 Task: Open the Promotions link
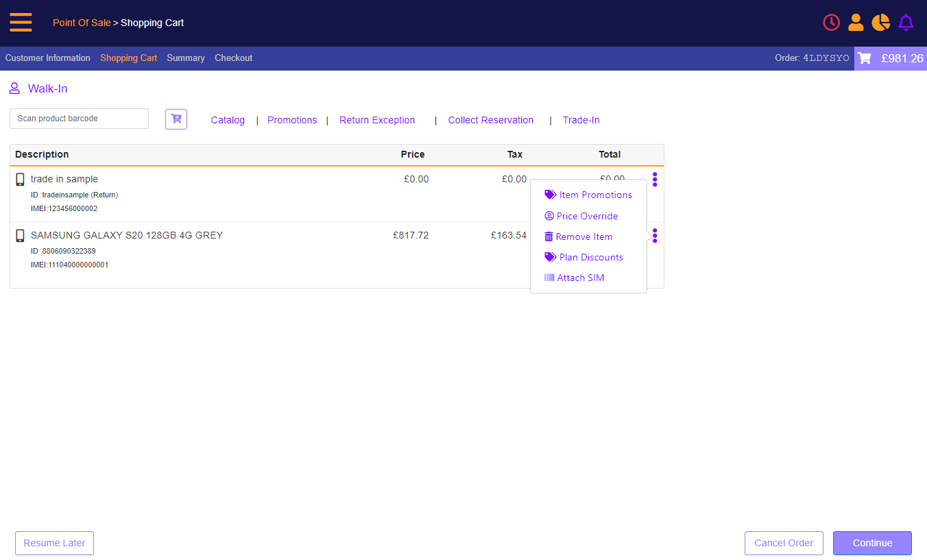(292, 120)
